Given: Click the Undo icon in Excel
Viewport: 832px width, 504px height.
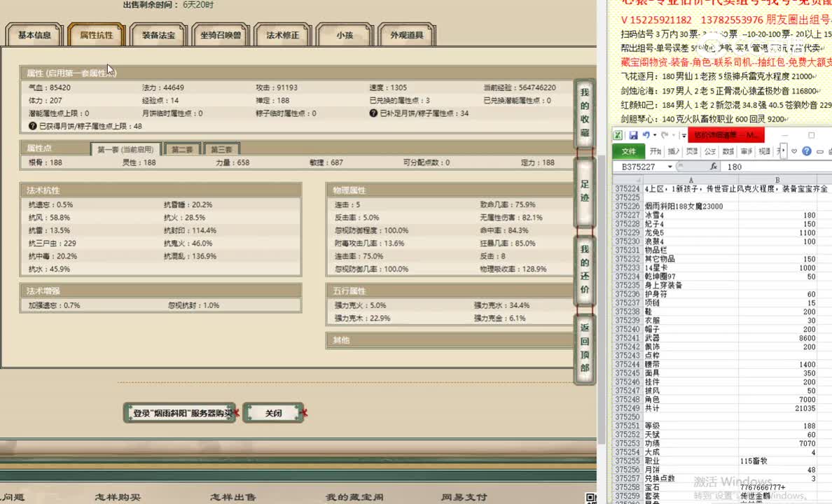Looking at the screenshot, I should coord(647,134).
